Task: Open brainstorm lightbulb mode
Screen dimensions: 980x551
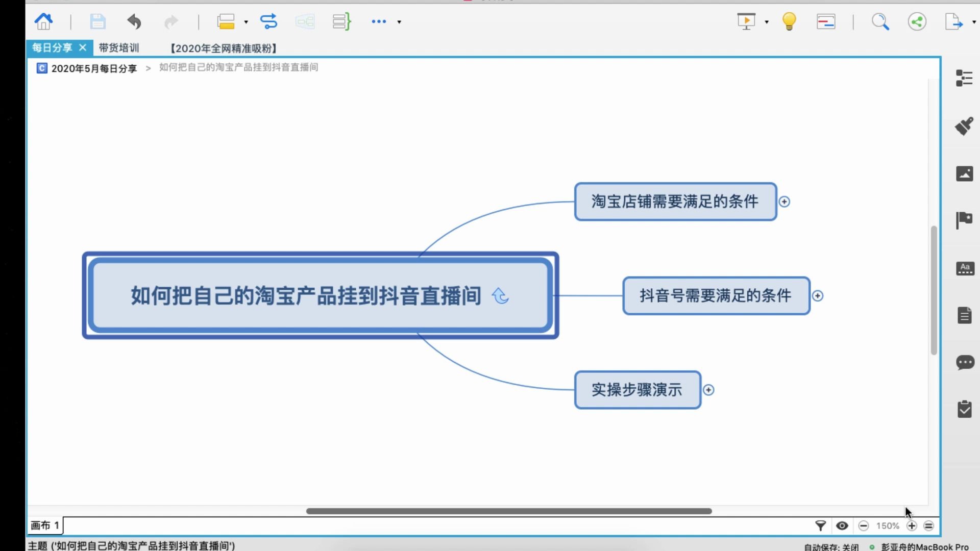Action: pos(789,21)
